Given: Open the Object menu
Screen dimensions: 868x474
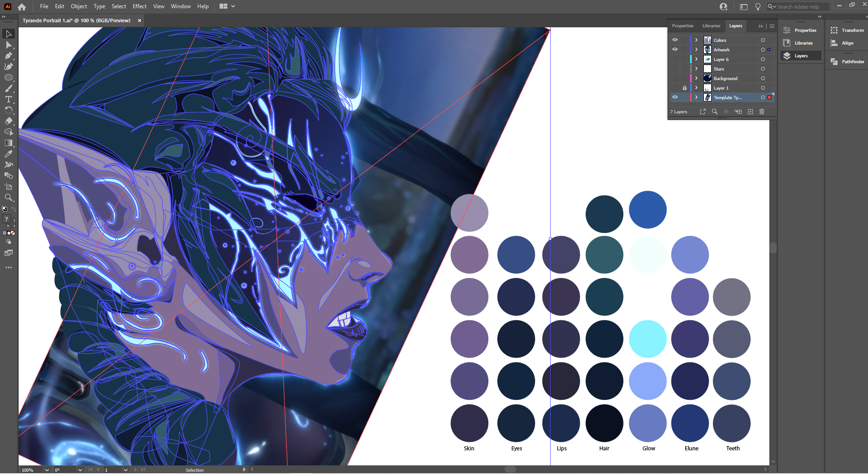Looking at the screenshot, I should click(79, 6).
